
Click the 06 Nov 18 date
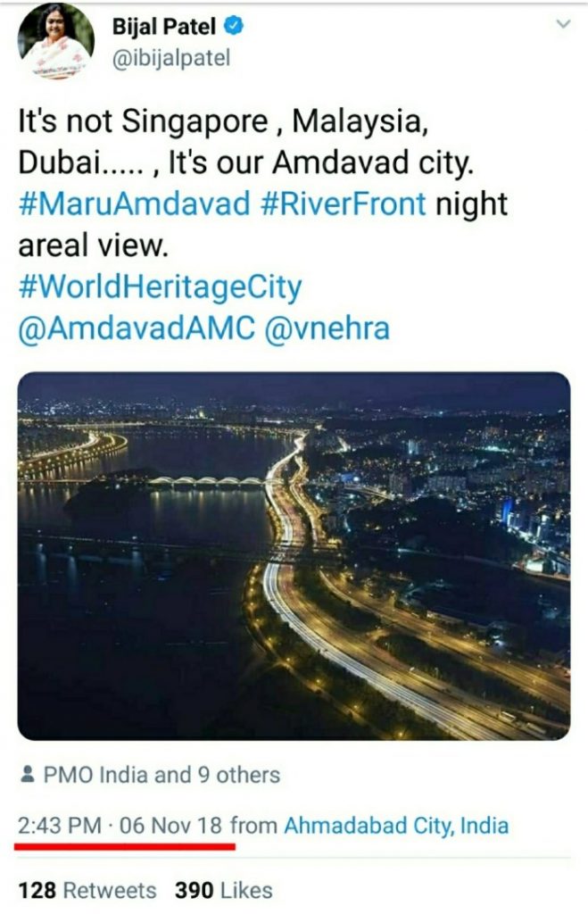(170, 826)
